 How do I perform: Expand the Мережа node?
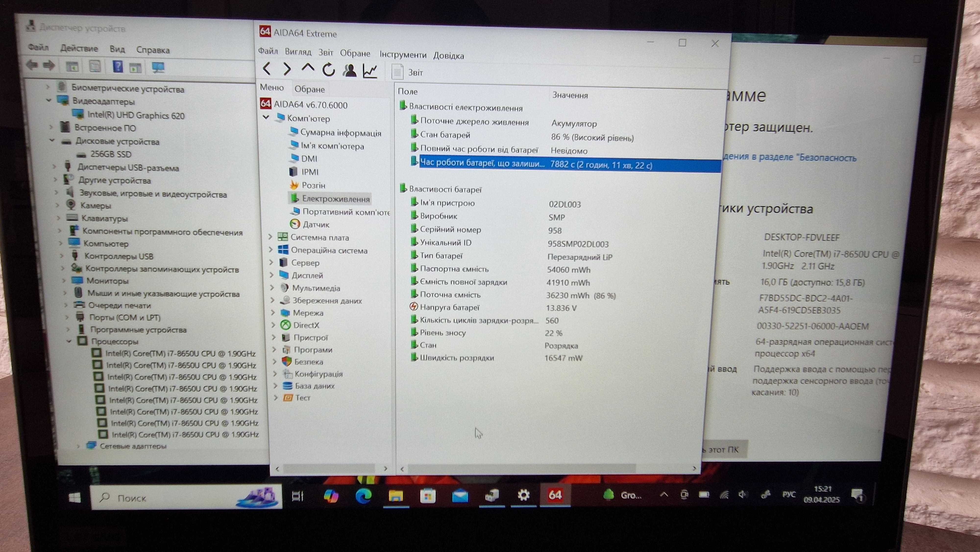coord(273,313)
